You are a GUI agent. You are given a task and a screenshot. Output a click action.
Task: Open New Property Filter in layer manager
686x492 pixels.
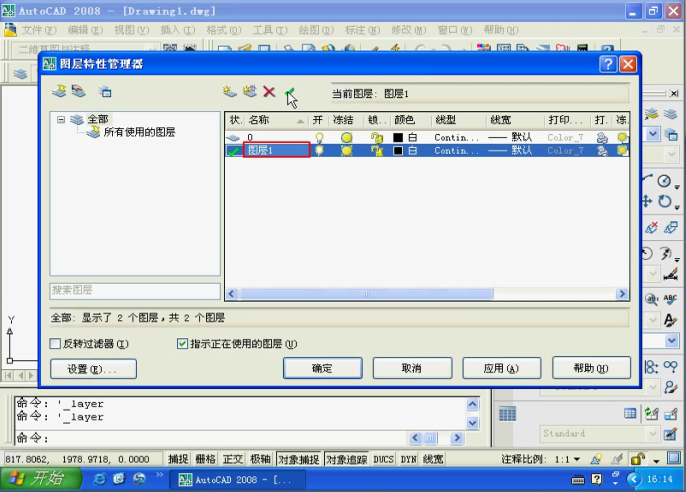[59, 91]
